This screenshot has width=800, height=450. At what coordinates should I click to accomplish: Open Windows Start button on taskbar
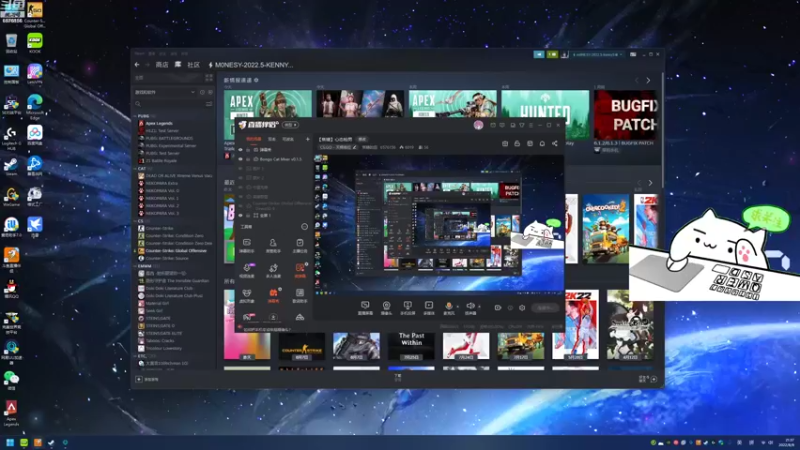click(10, 442)
